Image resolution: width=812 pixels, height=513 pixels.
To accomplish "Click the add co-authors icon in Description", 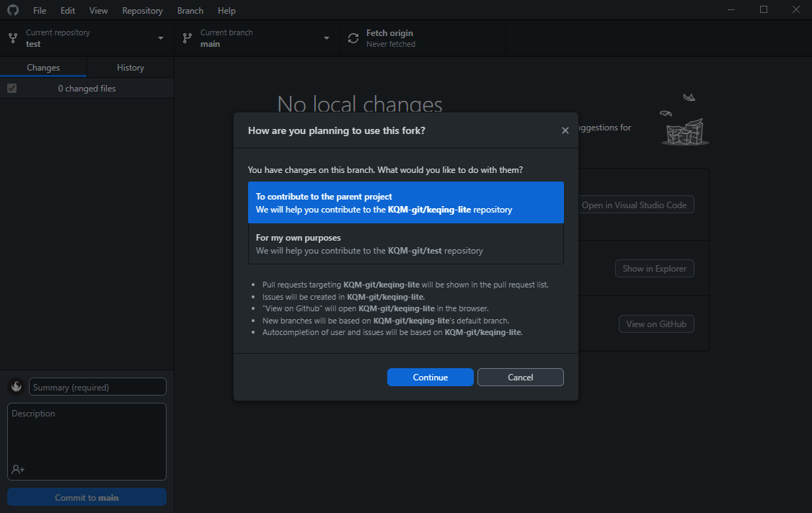I will (x=18, y=469).
